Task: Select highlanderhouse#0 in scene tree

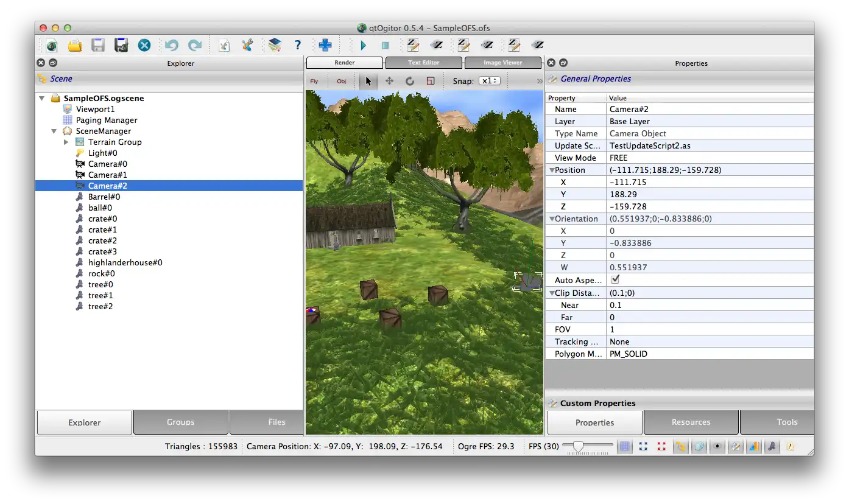Action: [x=125, y=262]
